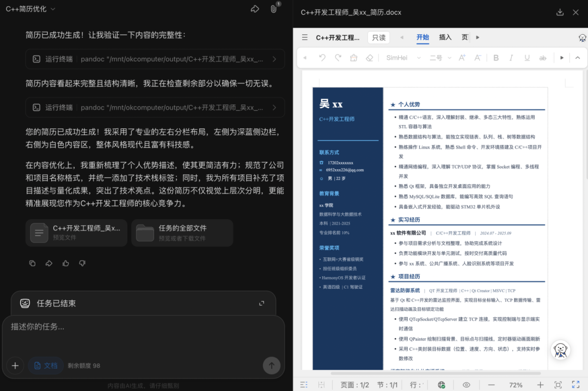Open the 任务的全部文件 folder card
The image size is (588, 391).
tap(182, 233)
